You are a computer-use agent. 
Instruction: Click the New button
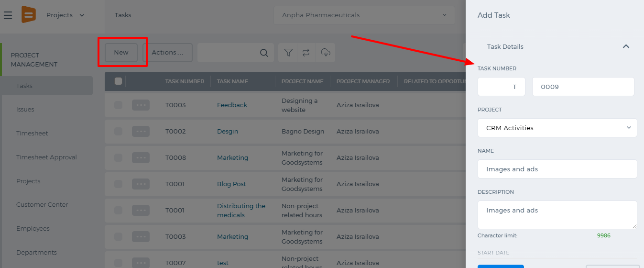(x=121, y=53)
